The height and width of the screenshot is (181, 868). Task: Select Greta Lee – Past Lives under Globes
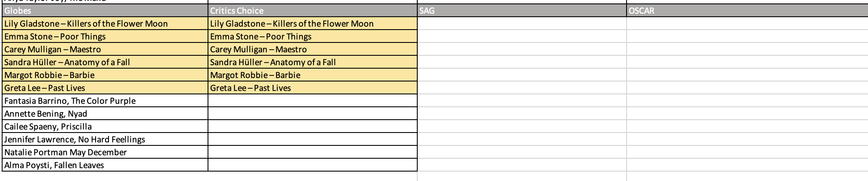point(105,88)
